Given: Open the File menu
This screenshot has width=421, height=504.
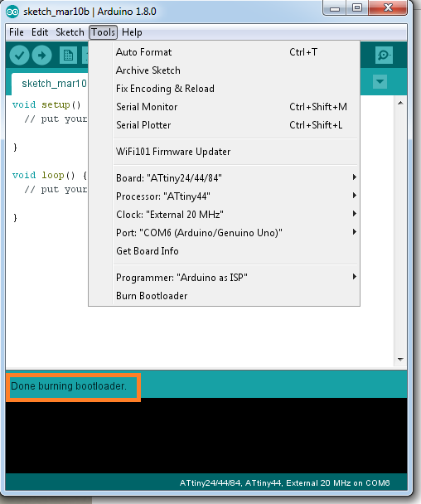Looking at the screenshot, I should point(17,32).
